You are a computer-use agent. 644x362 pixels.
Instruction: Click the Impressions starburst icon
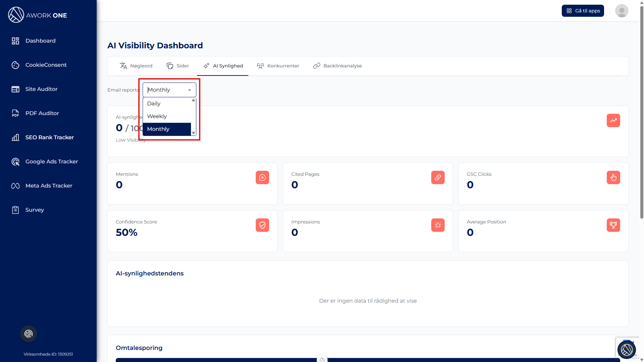[x=438, y=225]
